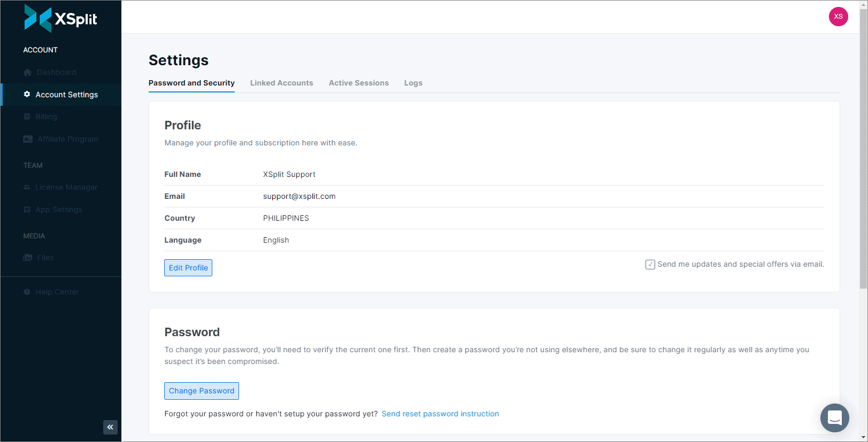Click the Language field label
Screen dimensions: 868x442
[x=183, y=240]
